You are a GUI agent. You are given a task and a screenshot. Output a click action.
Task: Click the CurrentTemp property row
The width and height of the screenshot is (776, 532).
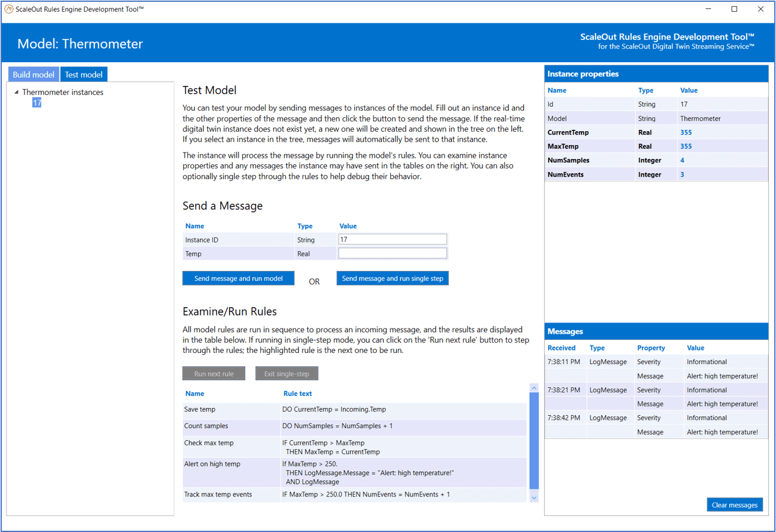(656, 132)
